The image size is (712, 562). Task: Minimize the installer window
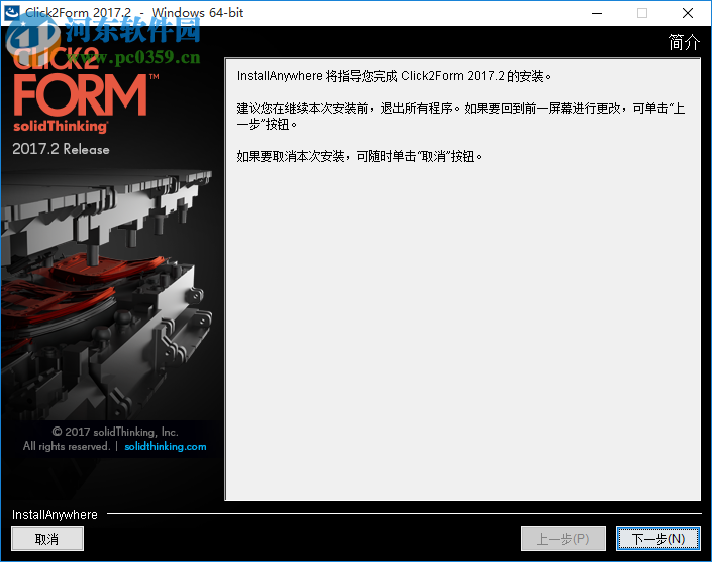pyautogui.click(x=597, y=13)
